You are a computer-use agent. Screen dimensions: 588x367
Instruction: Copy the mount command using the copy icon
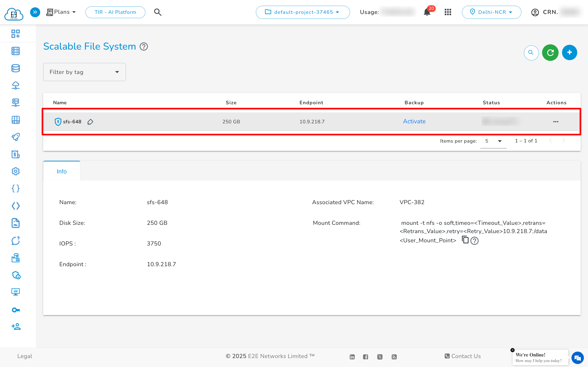[x=465, y=240]
